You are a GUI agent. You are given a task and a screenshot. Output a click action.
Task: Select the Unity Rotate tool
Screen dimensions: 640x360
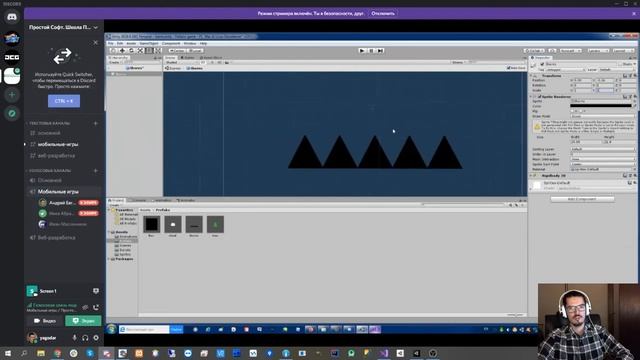[x=131, y=51]
